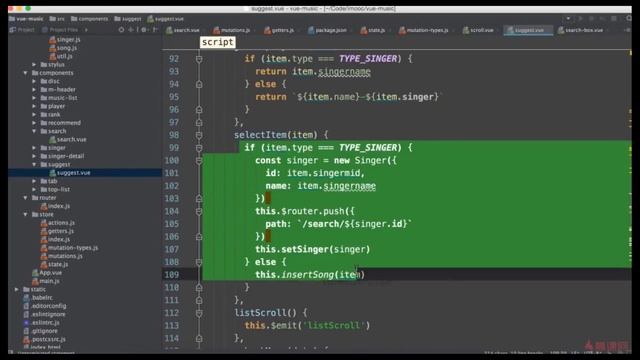Toggle fold marker on line 110
This screenshot has width=640, height=360.
(x=199, y=287)
